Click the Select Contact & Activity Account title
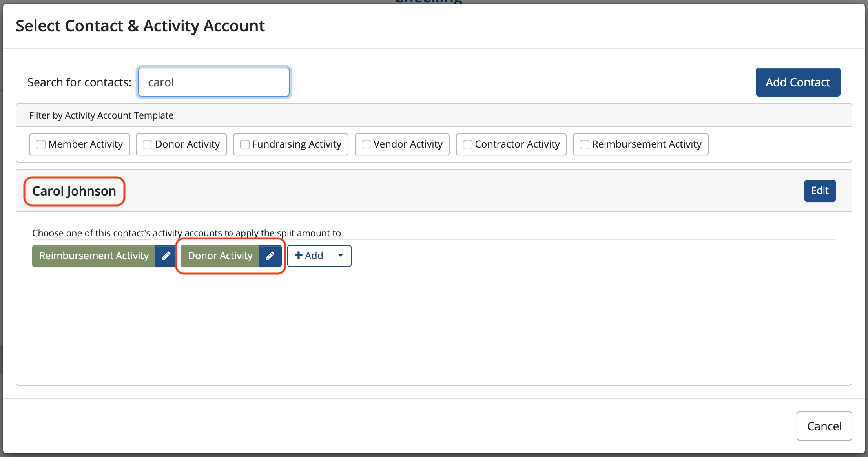Viewport: 868px width, 457px height. (x=140, y=26)
